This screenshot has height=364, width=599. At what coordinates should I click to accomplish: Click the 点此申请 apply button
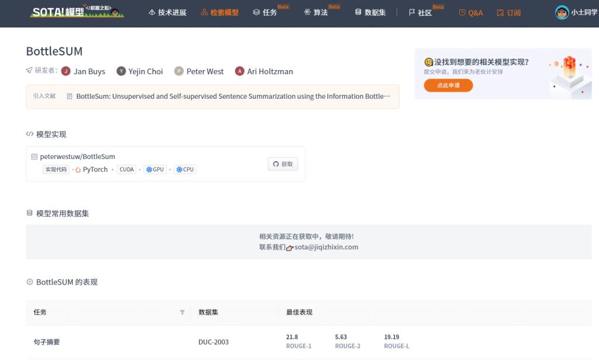coord(448,85)
